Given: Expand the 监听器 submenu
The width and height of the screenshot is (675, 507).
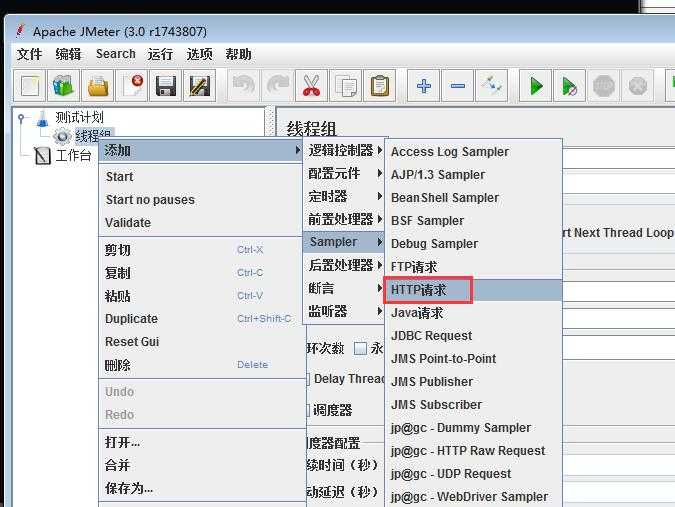Looking at the screenshot, I should pyautogui.click(x=344, y=311).
